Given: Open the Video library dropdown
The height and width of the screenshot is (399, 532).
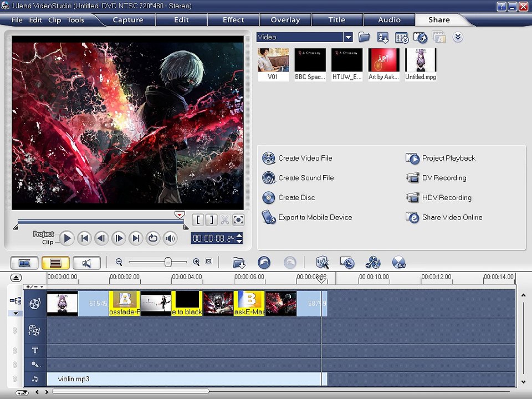Looking at the screenshot, I should [348, 37].
